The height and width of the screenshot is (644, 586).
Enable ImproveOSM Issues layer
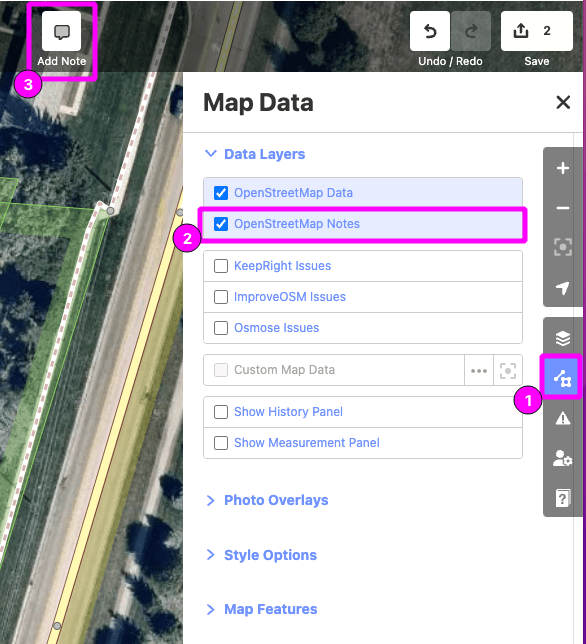[221, 297]
